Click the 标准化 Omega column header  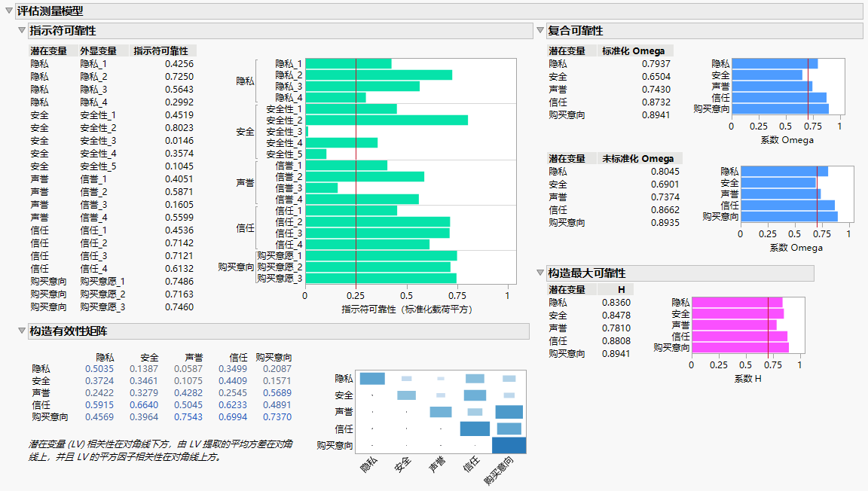(633, 51)
